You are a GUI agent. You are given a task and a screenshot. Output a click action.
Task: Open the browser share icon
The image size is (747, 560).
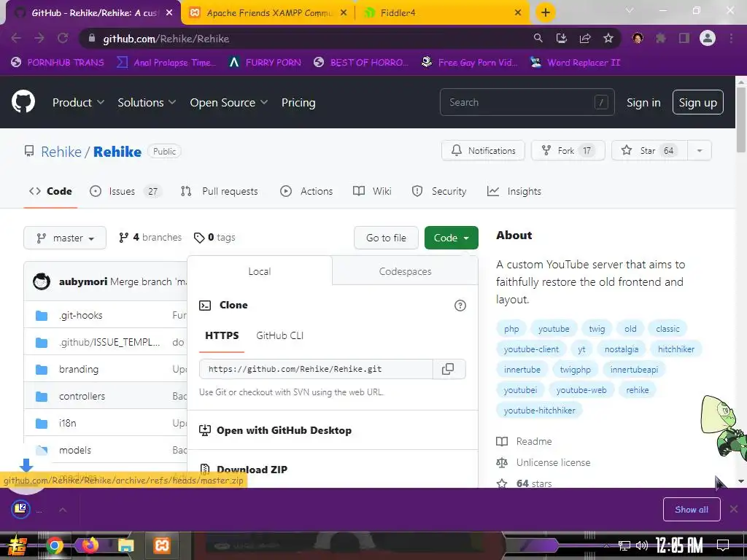pyautogui.click(x=585, y=38)
